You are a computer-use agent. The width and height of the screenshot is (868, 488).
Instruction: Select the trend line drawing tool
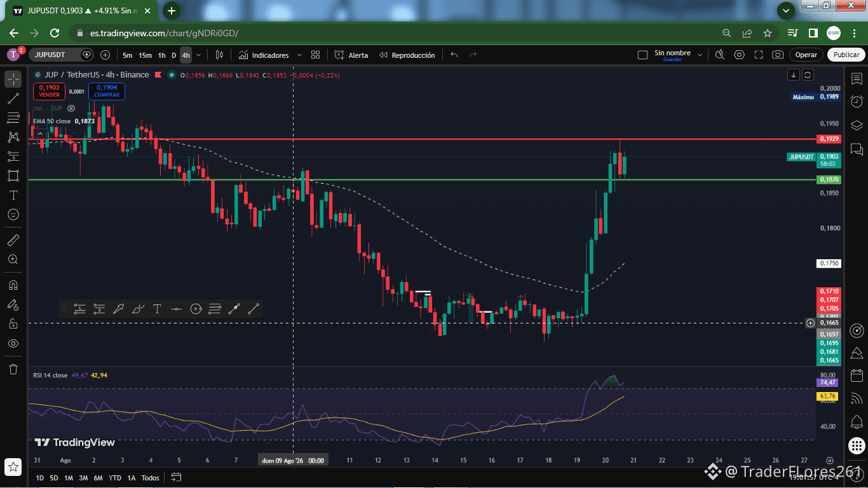13,98
